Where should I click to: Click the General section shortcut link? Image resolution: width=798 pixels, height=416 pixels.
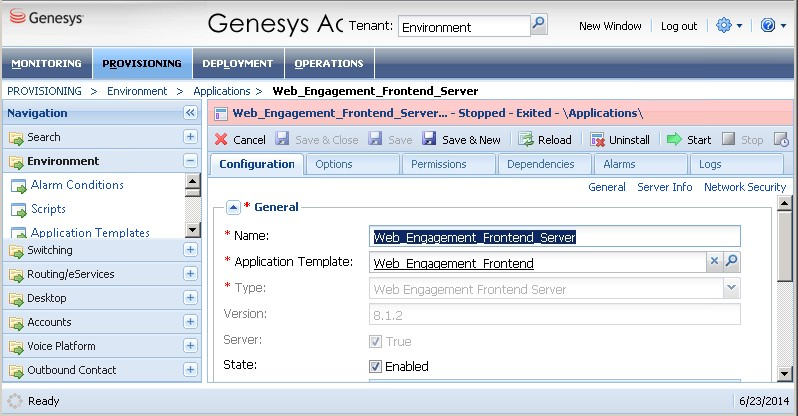[607, 187]
